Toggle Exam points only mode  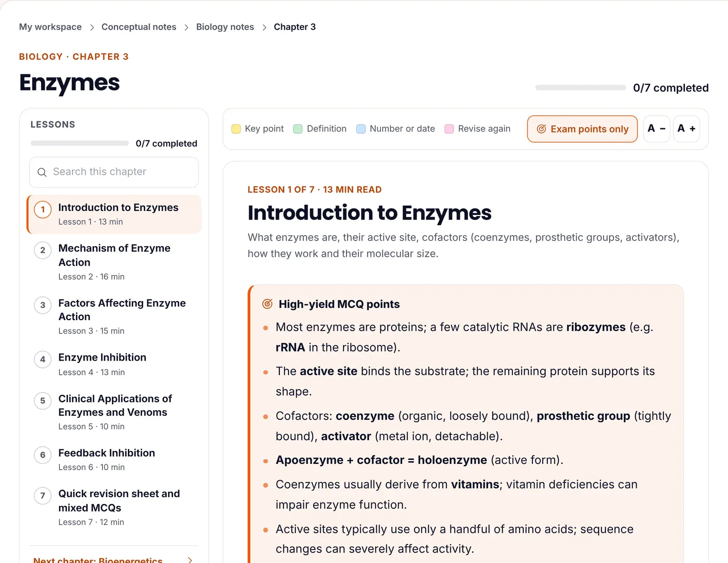point(582,129)
